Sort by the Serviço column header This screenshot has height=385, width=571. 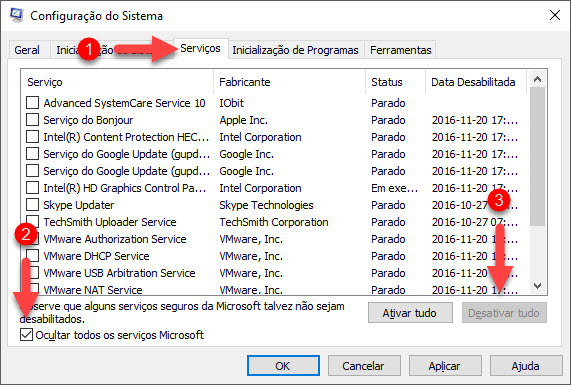pyautogui.click(x=117, y=82)
